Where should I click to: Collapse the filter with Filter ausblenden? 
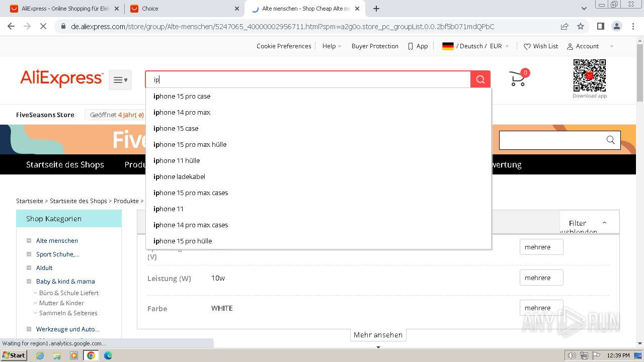[589, 223]
